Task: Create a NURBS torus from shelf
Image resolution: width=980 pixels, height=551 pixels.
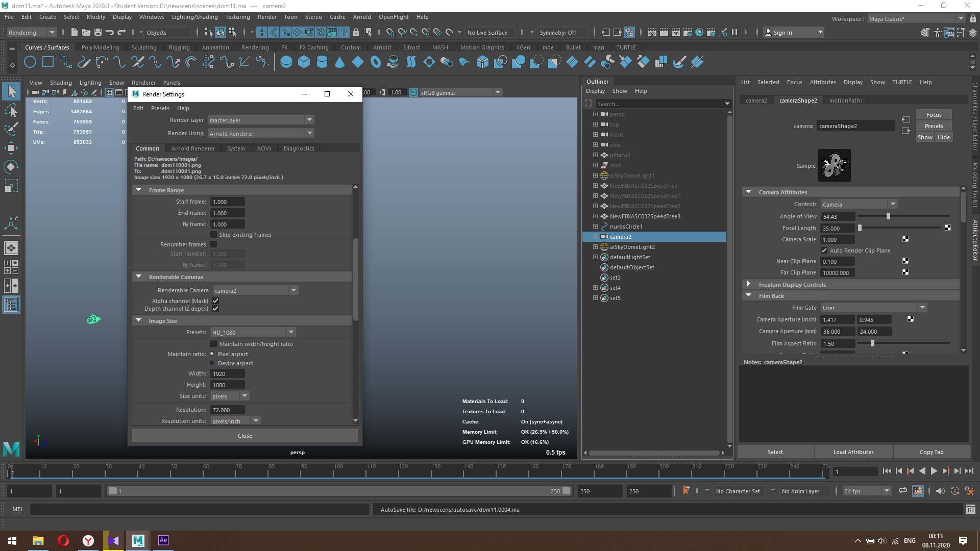Action: (x=376, y=62)
